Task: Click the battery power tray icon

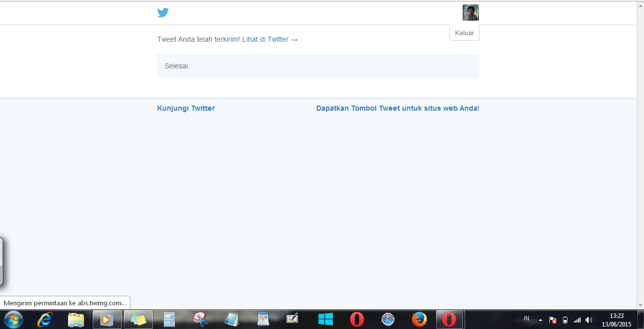Action: click(565, 320)
